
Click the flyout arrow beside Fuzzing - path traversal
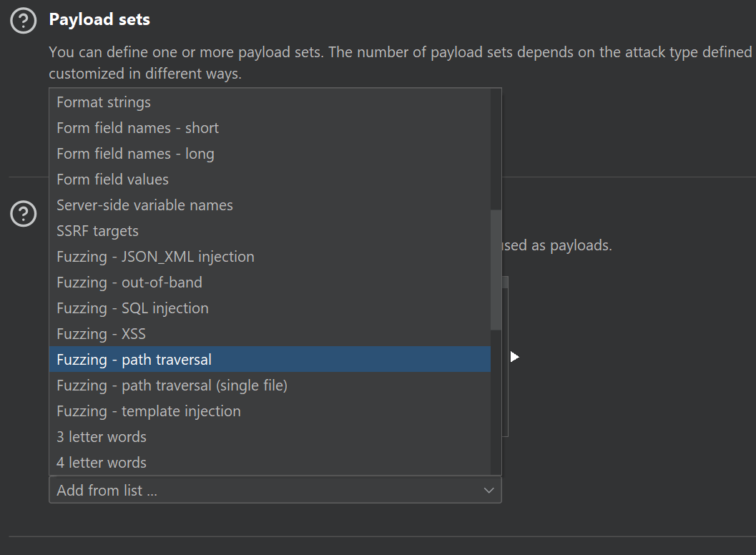[514, 355]
